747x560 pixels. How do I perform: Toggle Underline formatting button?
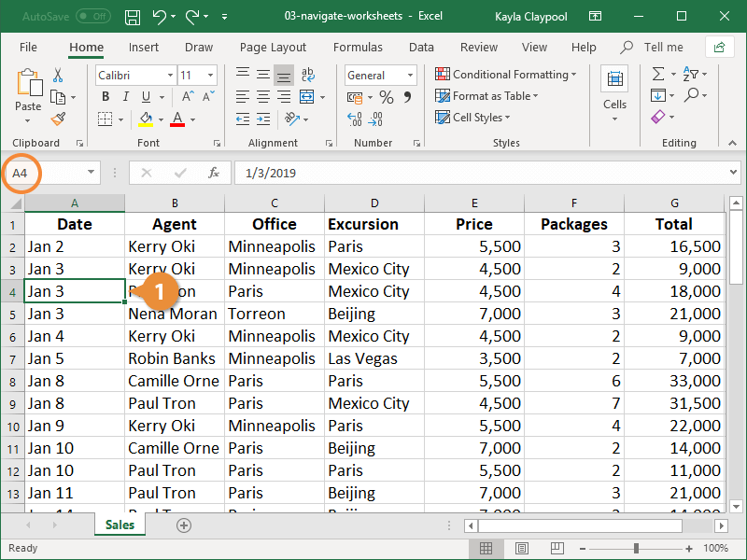(x=144, y=96)
